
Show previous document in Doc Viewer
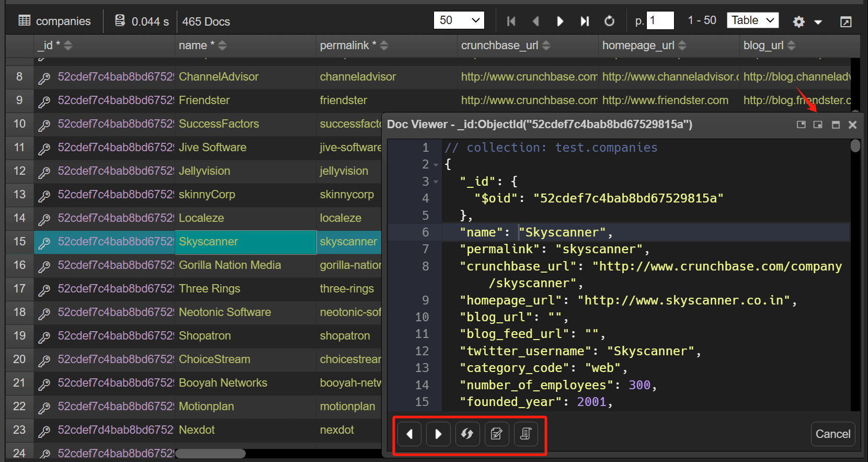(x=409, y=434)
